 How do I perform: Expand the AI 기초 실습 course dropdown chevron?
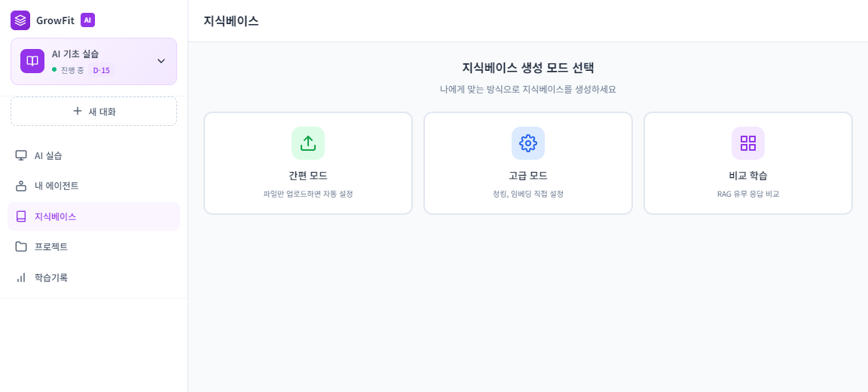point(160,61)
